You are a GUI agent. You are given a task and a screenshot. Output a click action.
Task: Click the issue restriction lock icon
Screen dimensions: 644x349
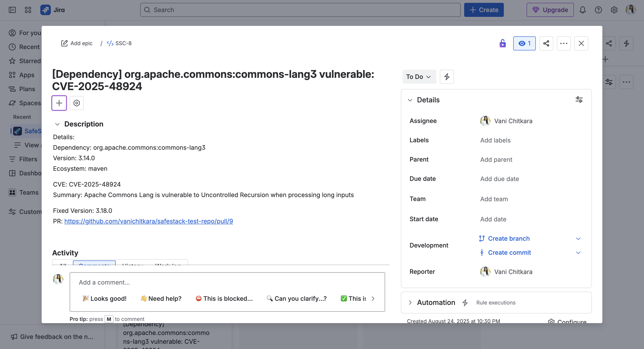pos(502,43)
